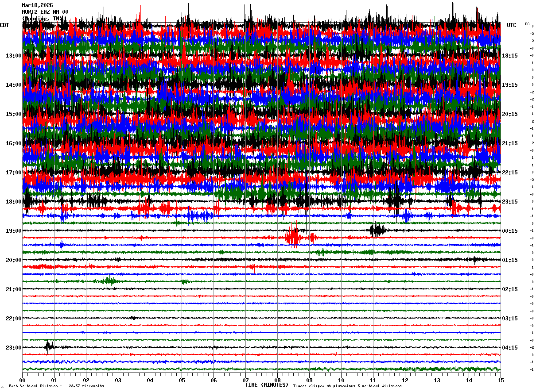Click the TIME (MINUTES) axis title
The height and width of the screenshot is (392, 536).
pos(267,385)
